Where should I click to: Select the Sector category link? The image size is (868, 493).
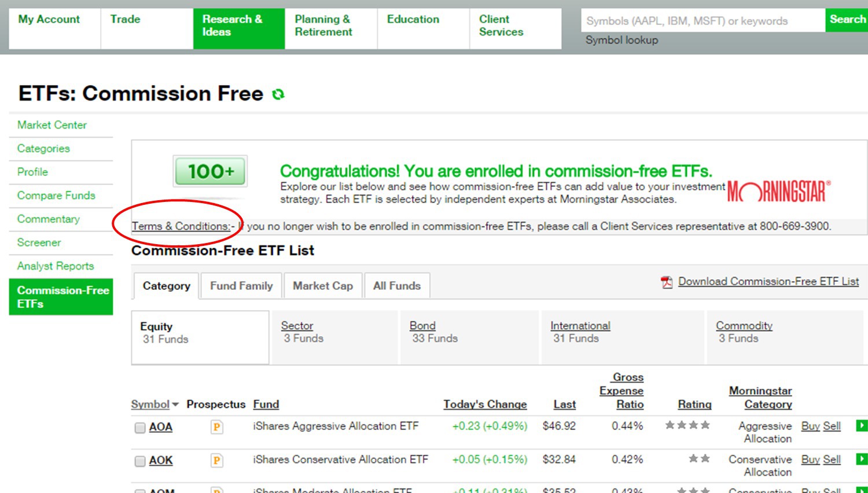tap(297, 326)
